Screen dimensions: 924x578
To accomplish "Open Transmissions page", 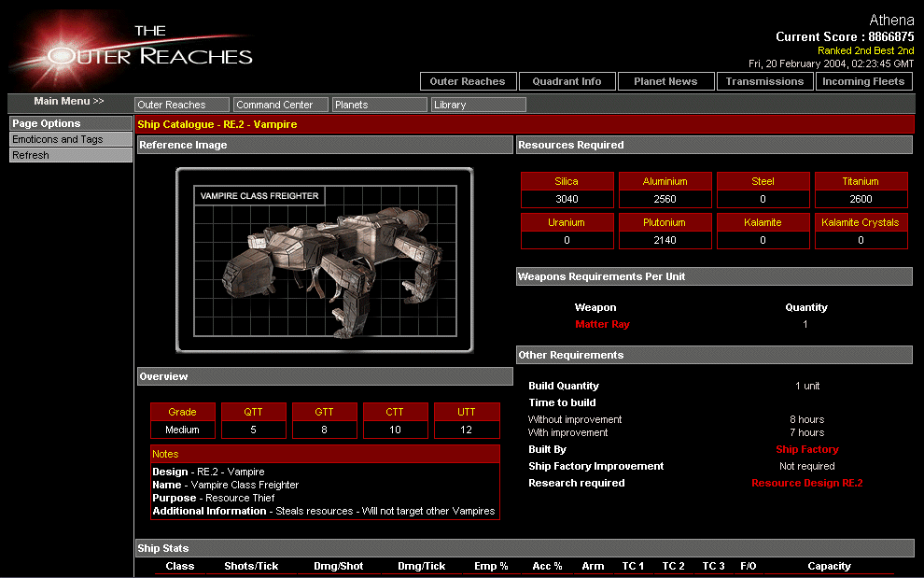I will [764, 81].
